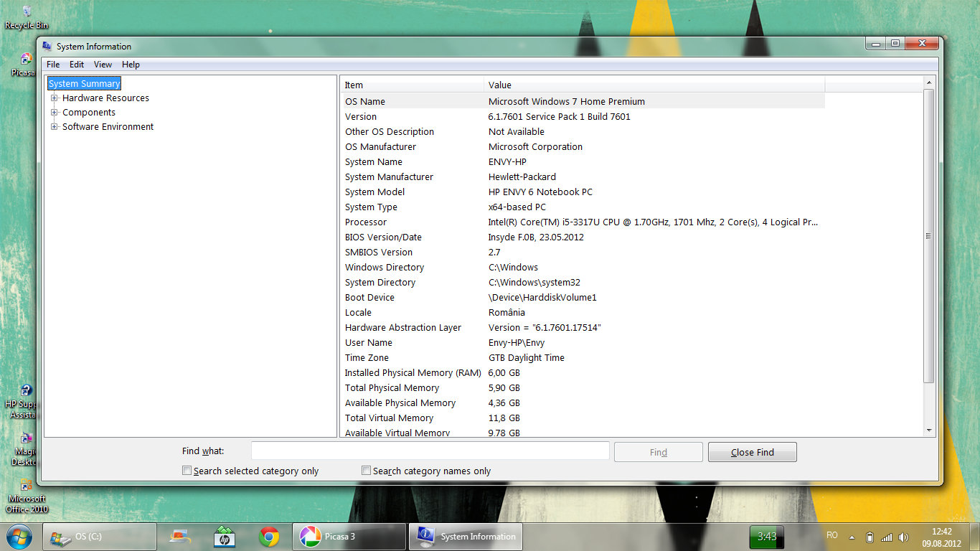980x551 pixels.
Task: Switch to Picasa 3 taskbar button
Action: (x=349, y=536)
